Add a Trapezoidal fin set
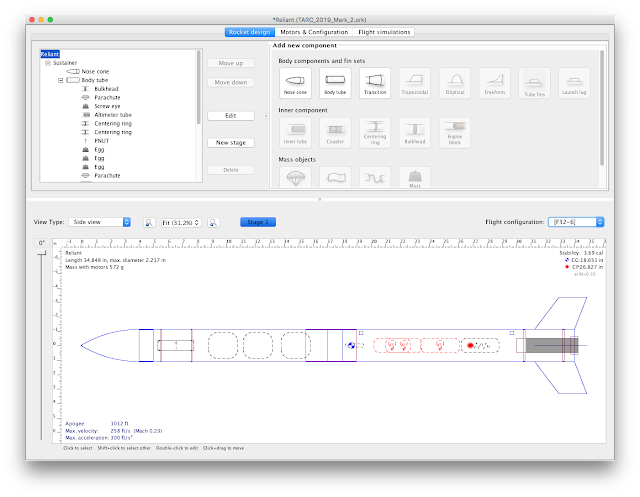The image size is (640, 497). point(415,83)
